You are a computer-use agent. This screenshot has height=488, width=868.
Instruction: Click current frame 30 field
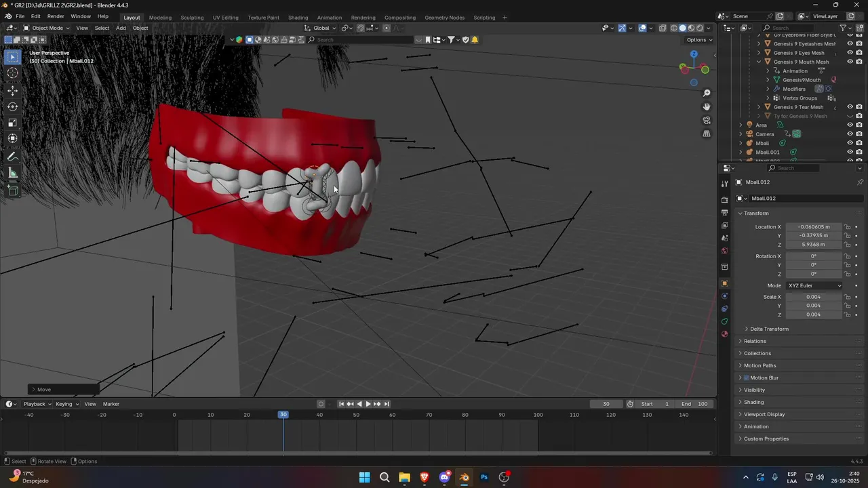coord(606,404)
